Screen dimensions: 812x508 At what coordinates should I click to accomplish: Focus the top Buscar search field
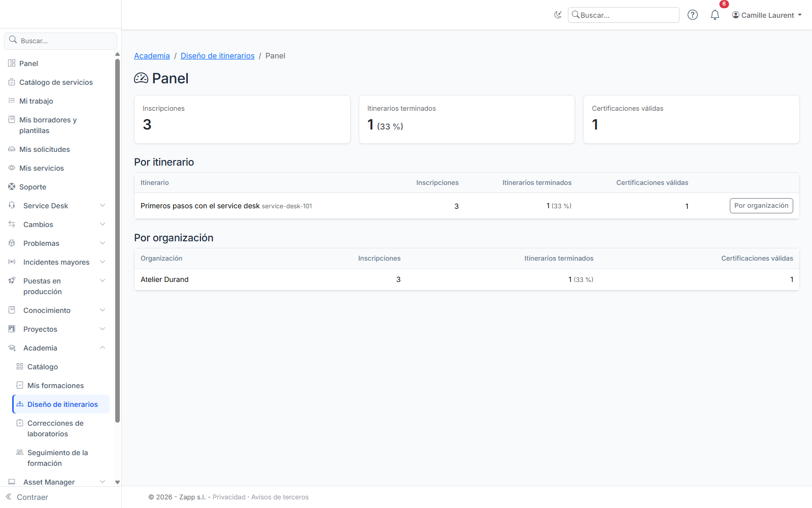624,15
